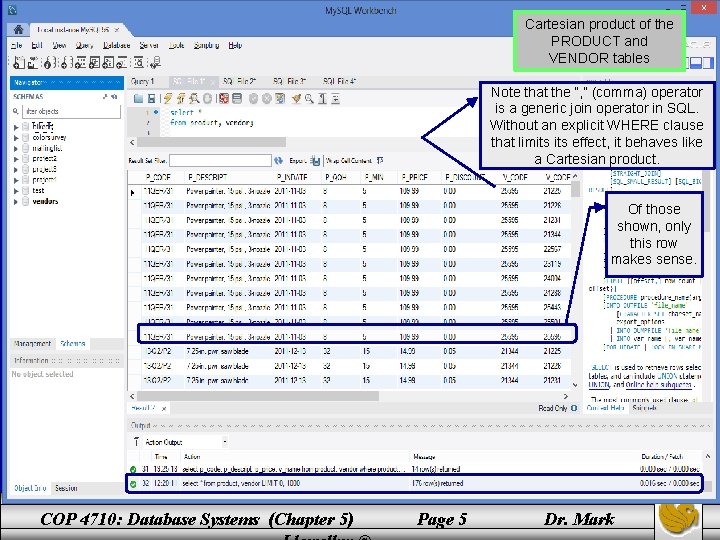Expand the vendors schema
The width and height of the screenshot is (720, 540).
pyautogui.click(x=16, y=202)
